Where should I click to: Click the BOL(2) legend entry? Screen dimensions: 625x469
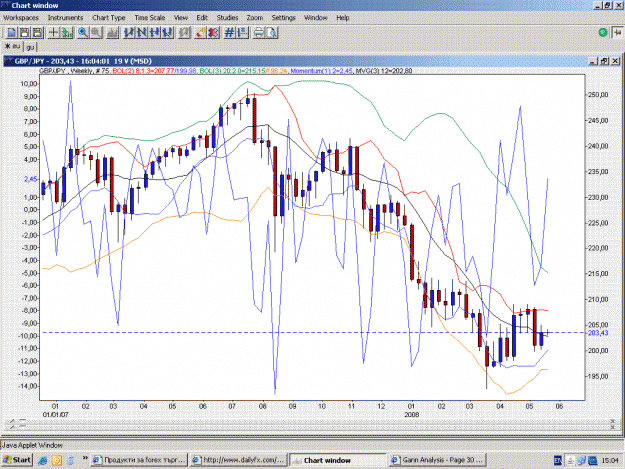pyautogui.click(x=154, y=71)
